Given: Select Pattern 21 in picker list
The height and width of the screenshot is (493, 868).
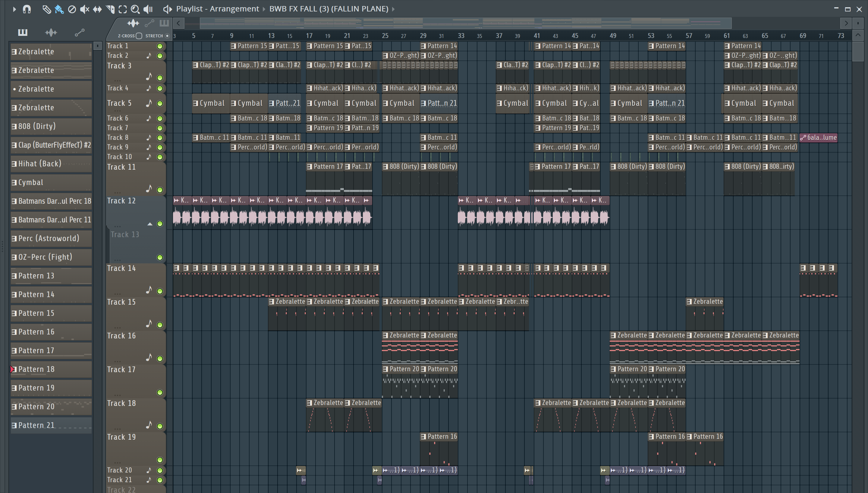Looking at the screenshot, I should [51, 425].
